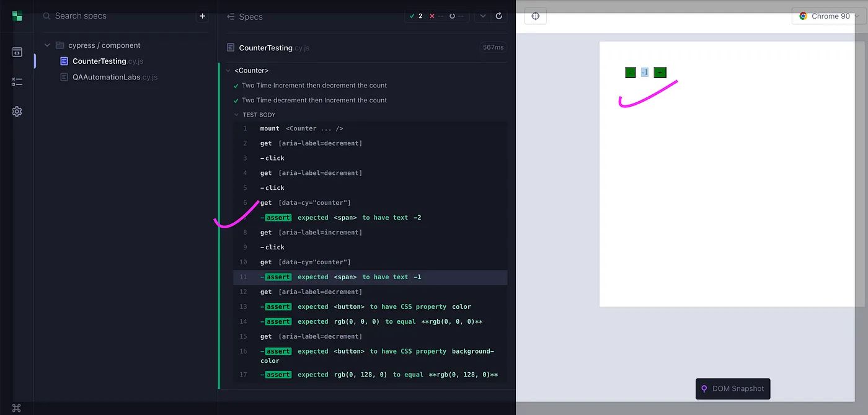This screenshot has height=415, width=868.
Task: Open the selector playground crosshair icon
Action: (x=536, y=16)
